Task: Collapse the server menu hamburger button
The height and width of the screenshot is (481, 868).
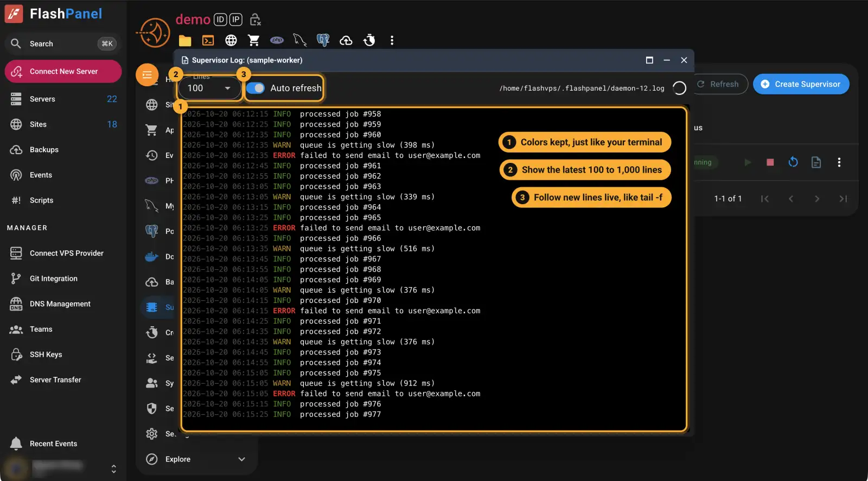Action: (147, 75)
